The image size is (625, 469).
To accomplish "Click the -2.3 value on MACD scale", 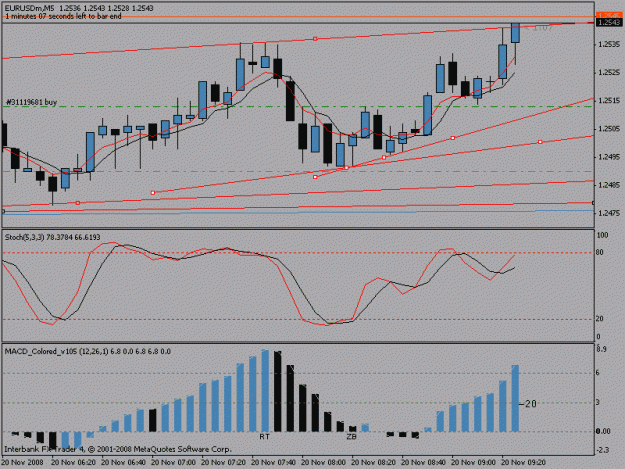I will tap(603, 450).
